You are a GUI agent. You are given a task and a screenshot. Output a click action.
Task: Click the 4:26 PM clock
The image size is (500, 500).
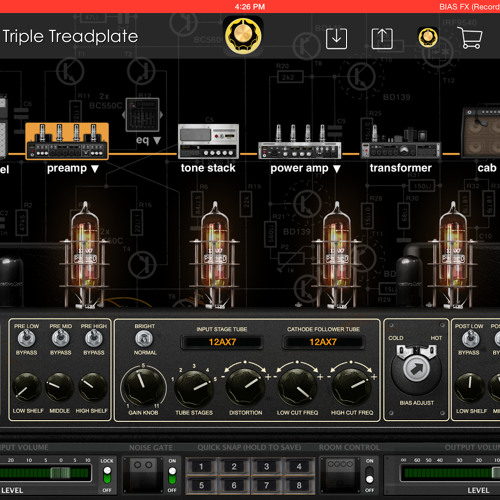[250, 7]
